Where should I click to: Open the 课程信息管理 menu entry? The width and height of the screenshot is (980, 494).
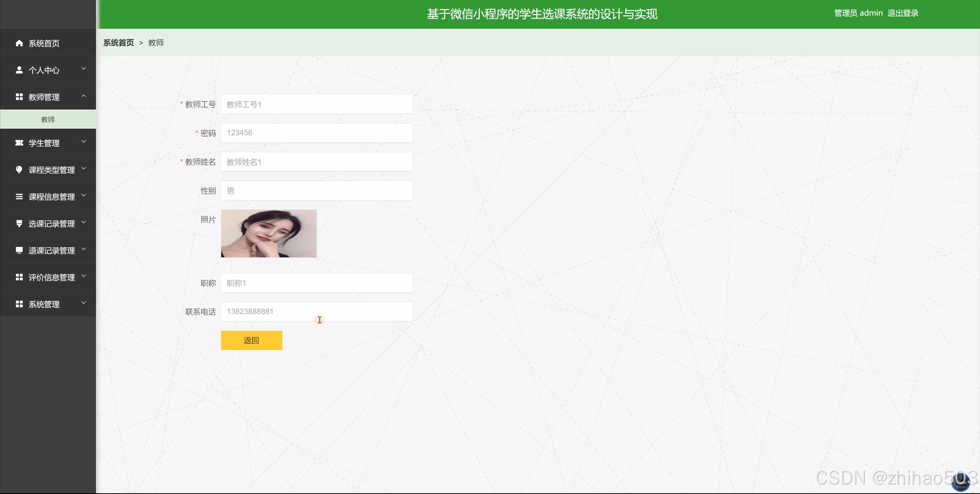(52, 197)
